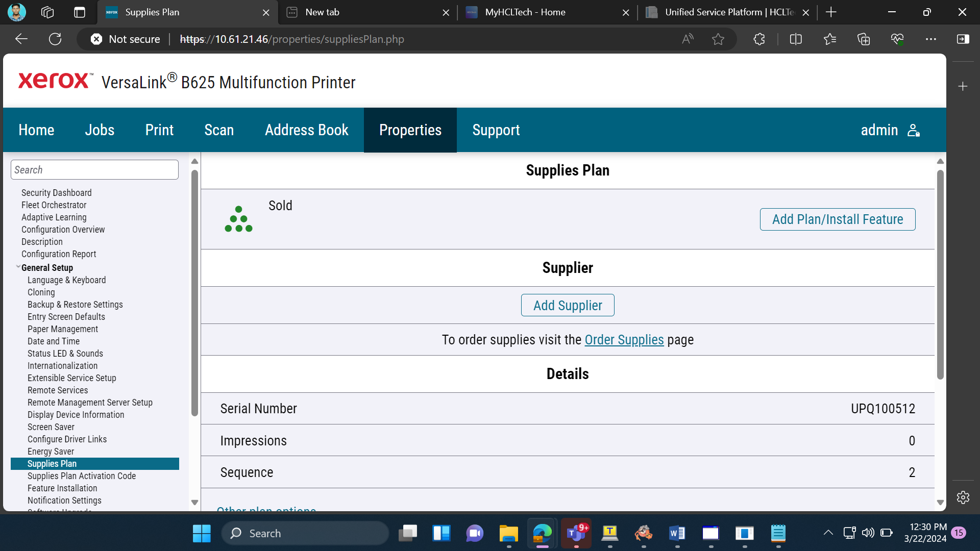Viewport: 980px width, 551px height.
Task: Open Microsoft Teams from taskbar
Action: (576, 534)
